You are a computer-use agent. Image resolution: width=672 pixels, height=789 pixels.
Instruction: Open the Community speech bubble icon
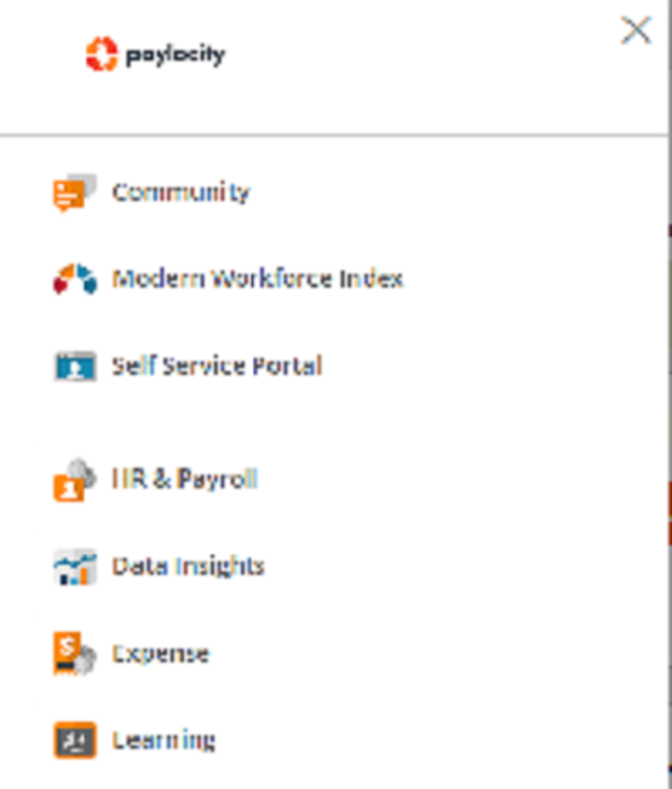tap(75, 192)
